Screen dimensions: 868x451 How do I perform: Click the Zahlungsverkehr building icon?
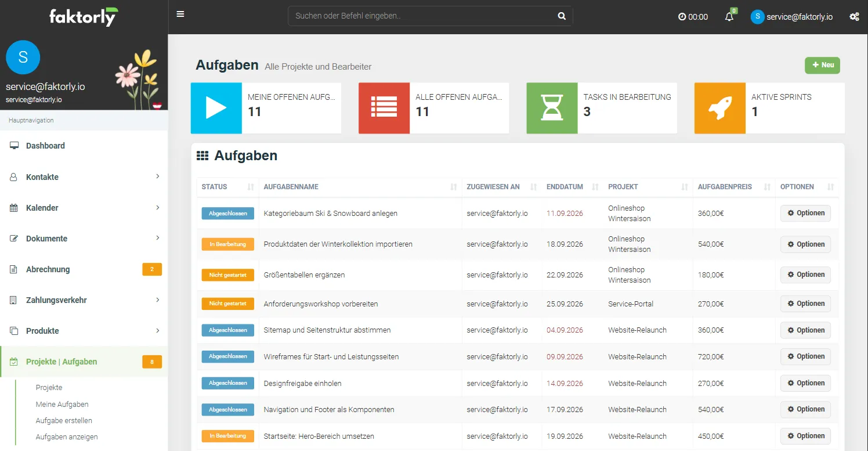tap(14, 300)
